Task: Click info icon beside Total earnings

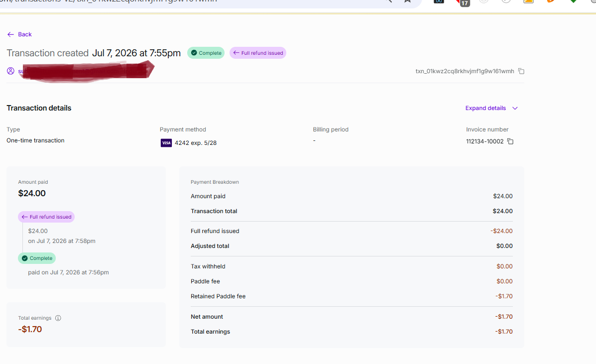Action: pos(58,318)
